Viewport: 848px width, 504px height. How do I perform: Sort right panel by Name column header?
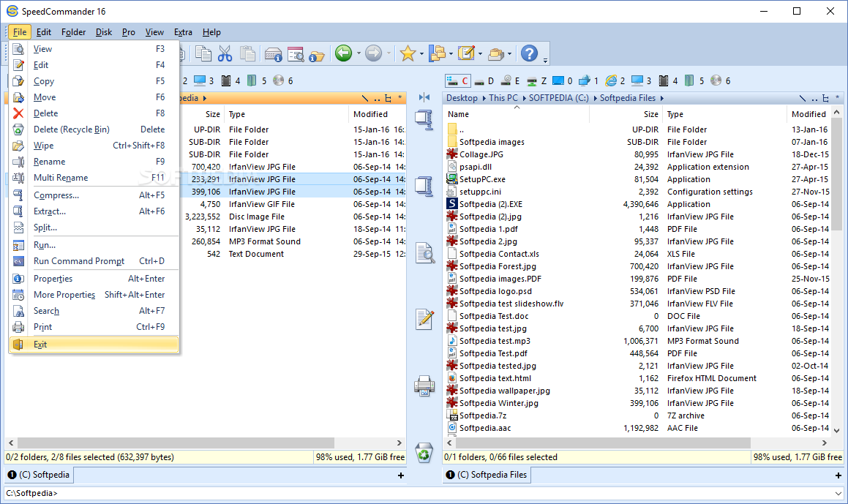point(517,114)
